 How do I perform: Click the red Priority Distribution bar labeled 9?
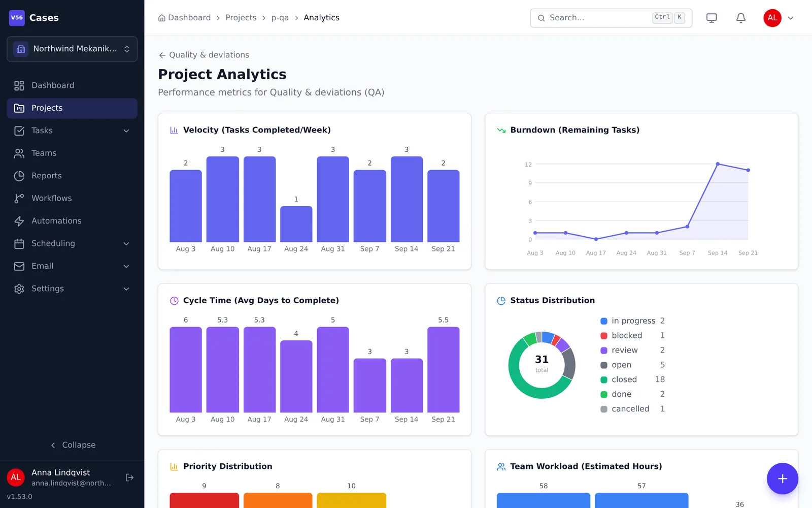click(x=204, y=500)
